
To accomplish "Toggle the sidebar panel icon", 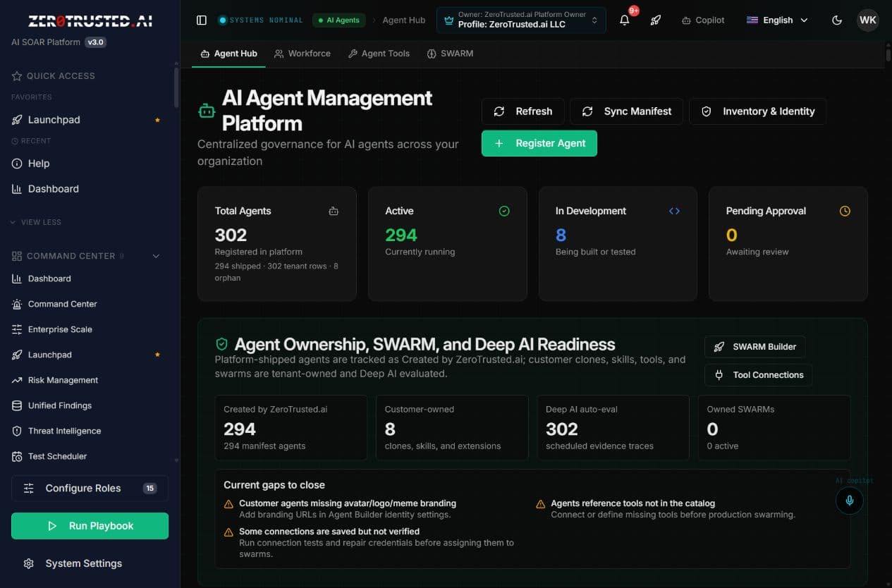I will coord(202,20).
